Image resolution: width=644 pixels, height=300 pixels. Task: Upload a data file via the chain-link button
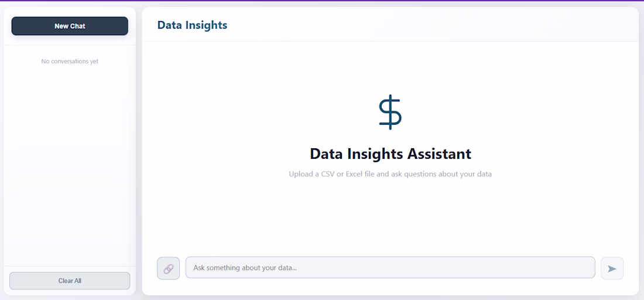point(169,268)
